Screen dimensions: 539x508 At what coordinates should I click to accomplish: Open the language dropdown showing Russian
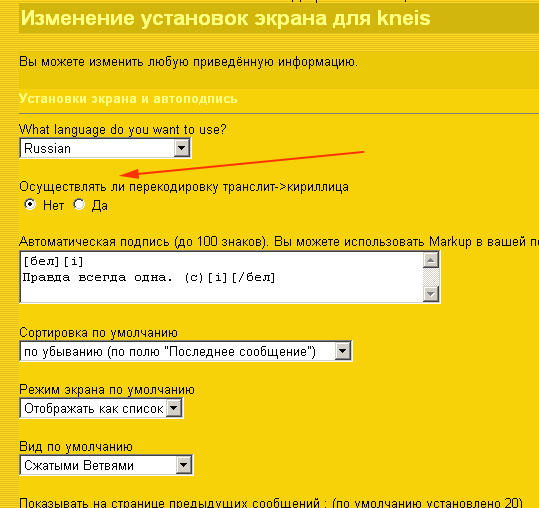coord(105,148)
